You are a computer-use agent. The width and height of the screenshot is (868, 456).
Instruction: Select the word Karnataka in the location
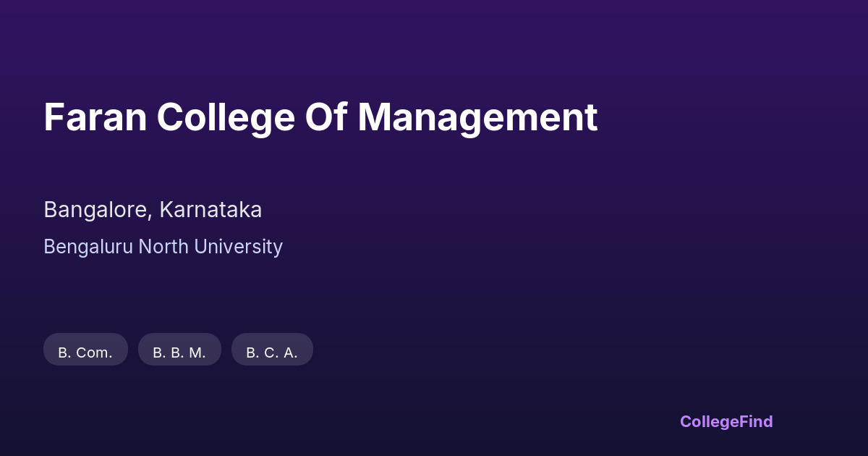tap(210, 210)
